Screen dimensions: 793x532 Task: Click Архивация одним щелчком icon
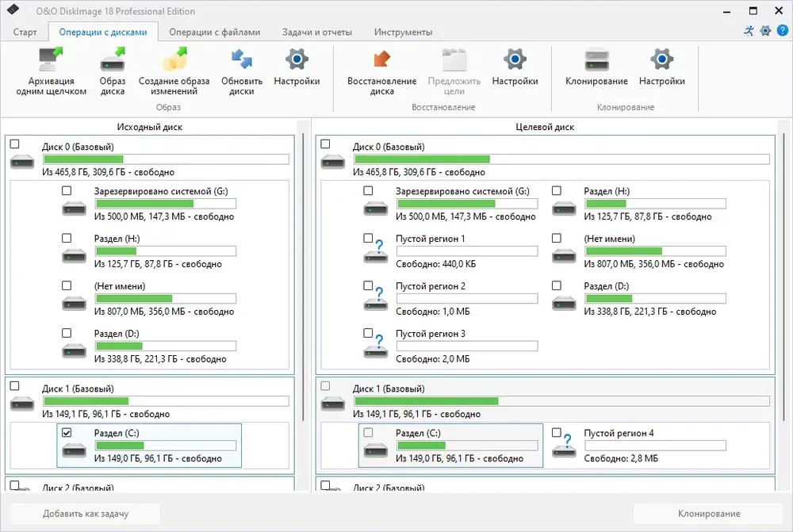click(51, 59)
